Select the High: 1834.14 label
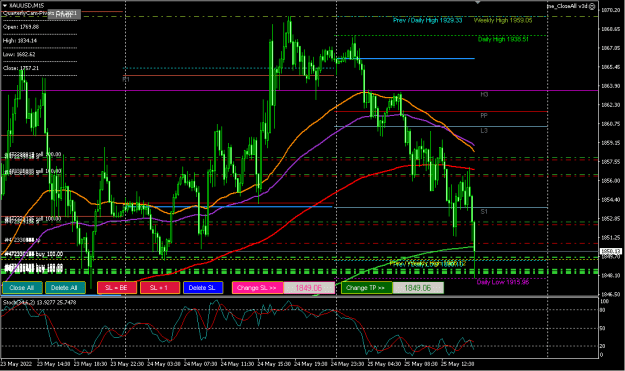The image size is (625, 371). click(x=20, y=41)
